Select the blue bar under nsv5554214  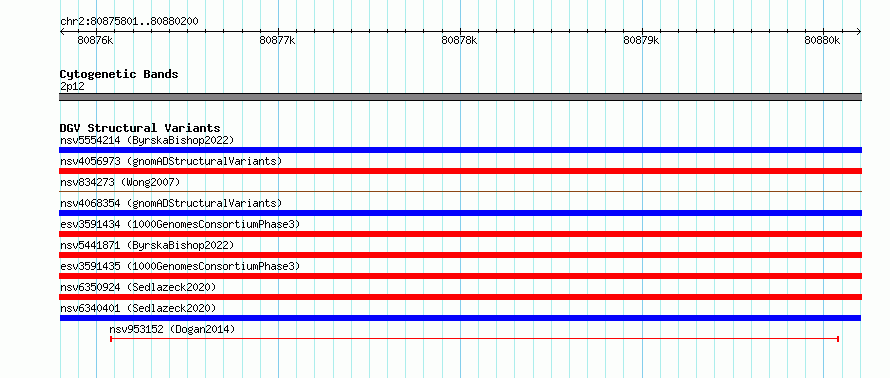click(x=460, y=150)
